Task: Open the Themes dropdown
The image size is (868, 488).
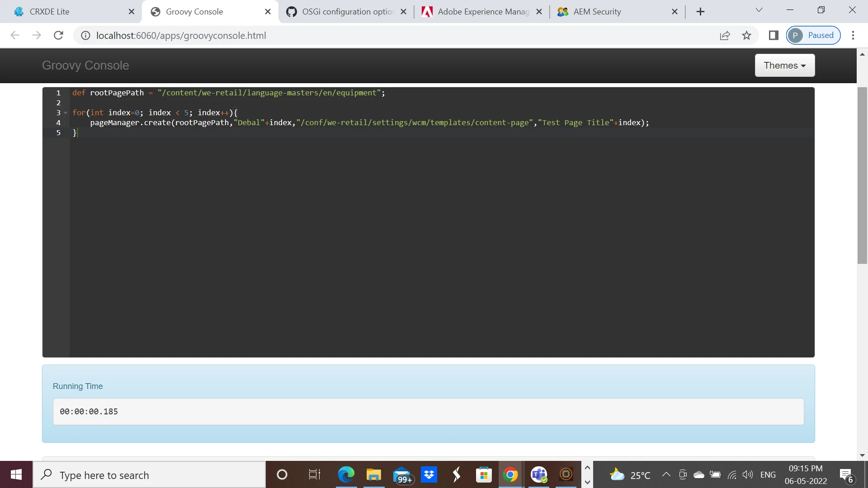Action: 784,66
